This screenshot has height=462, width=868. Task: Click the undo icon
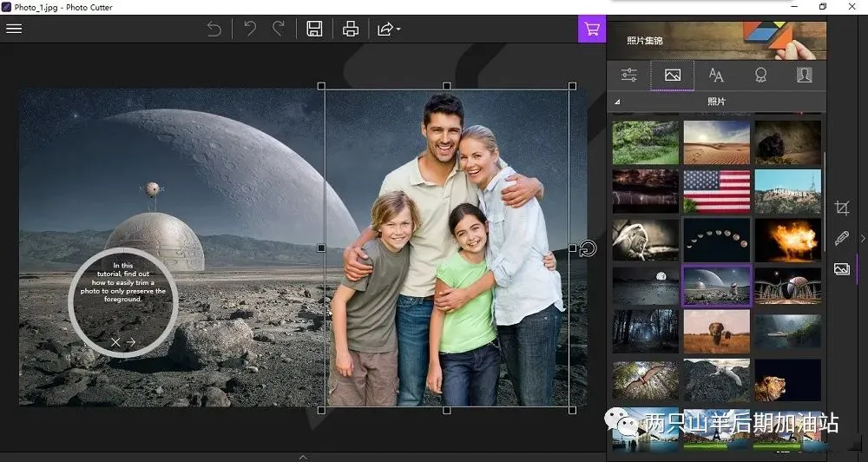pos(250,30)
